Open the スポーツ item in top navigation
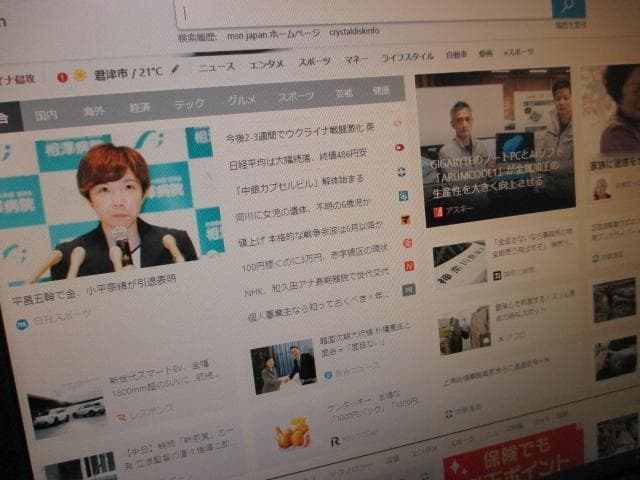The height and width of the screenshot is (480, 640). (x=314, y=62)
